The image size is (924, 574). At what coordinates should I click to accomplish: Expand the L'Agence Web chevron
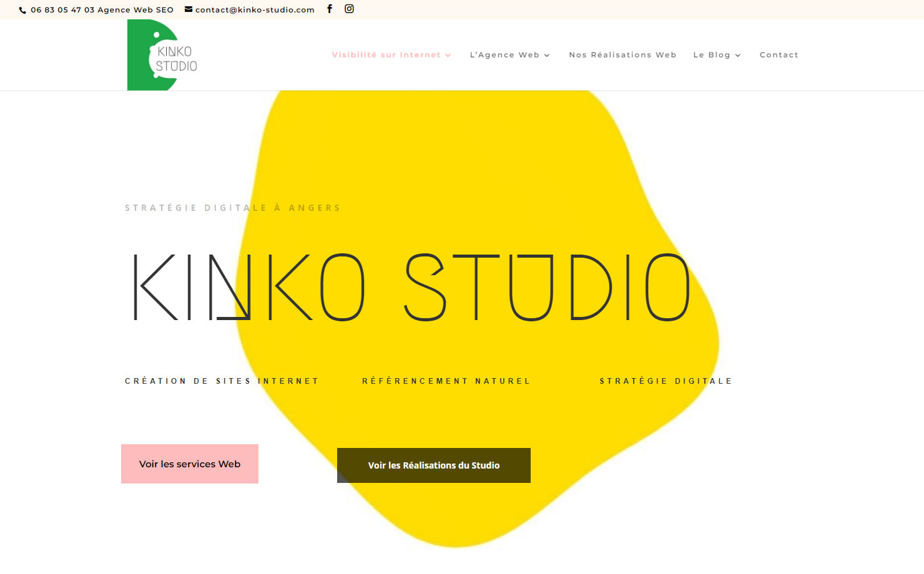tap(547, 56)
